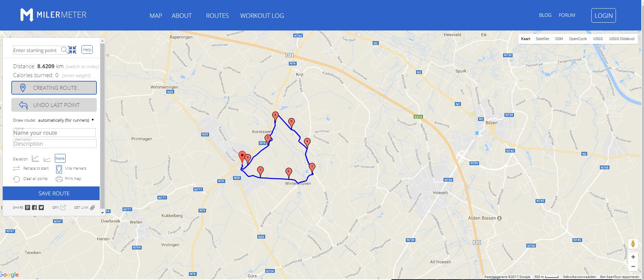644x280 pixels.
Task: Select the large elevation chart icon
Action: pyautogui.click(x=35, y=158)
